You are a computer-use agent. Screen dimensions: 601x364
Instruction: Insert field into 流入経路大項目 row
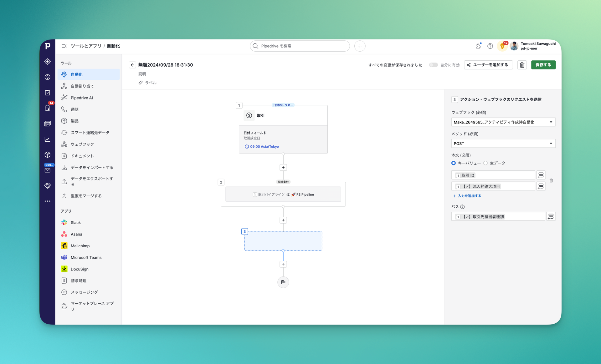tap(541, 186)
